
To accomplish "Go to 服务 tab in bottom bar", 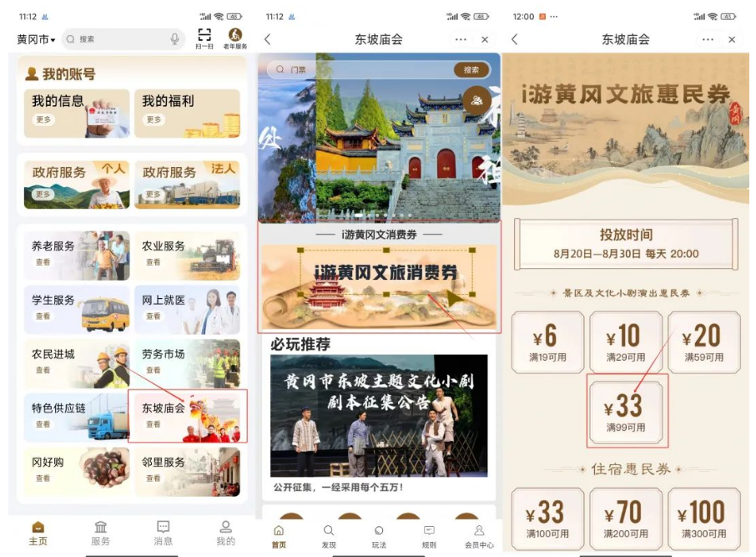I will pyautogui.click(x=100, y=533).
